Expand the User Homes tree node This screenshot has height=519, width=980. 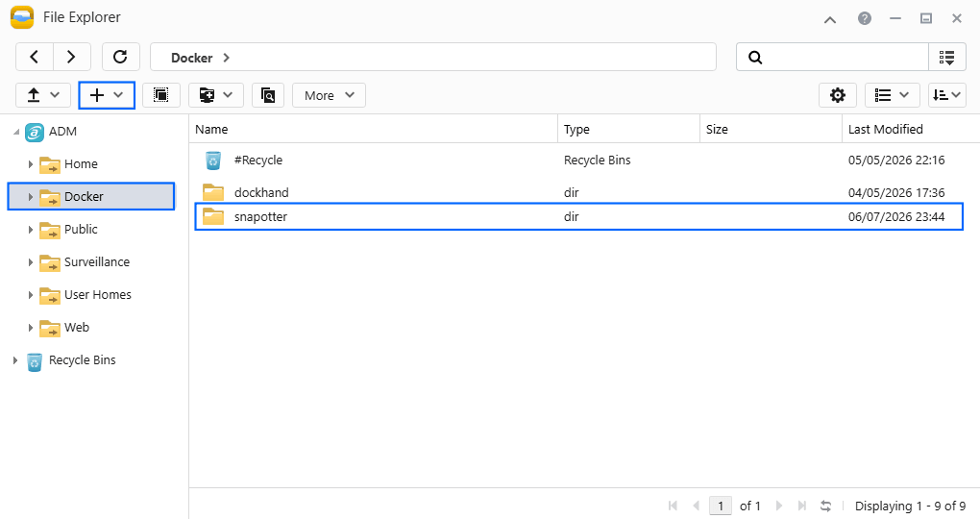[x=30, y=295]
